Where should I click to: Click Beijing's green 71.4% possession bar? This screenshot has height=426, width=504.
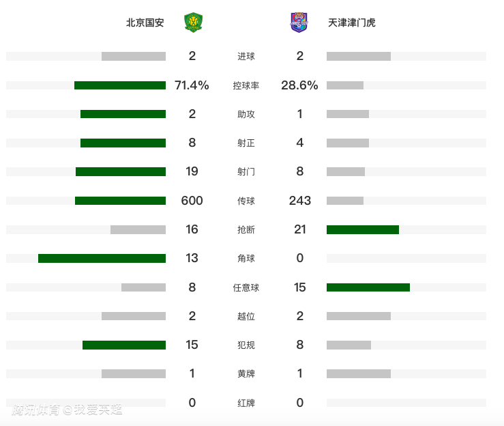[120, 85]
